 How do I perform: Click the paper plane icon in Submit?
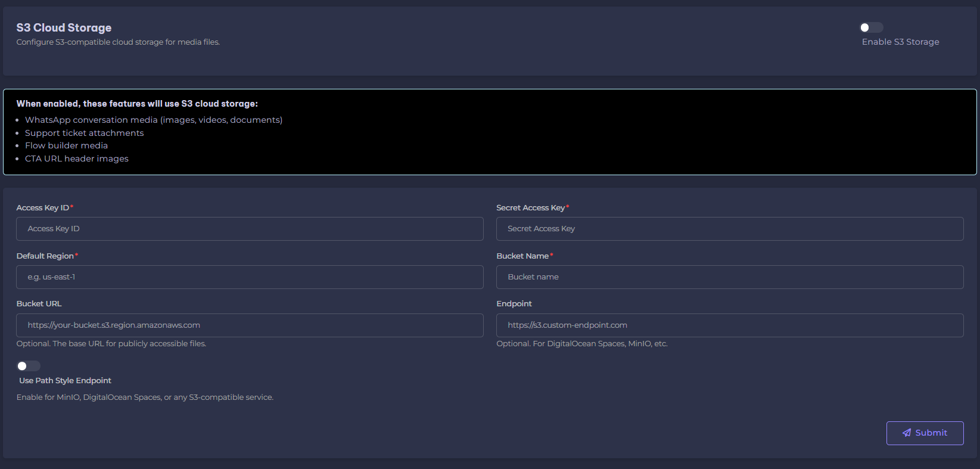pyautogui.click(x=907, y=433)
